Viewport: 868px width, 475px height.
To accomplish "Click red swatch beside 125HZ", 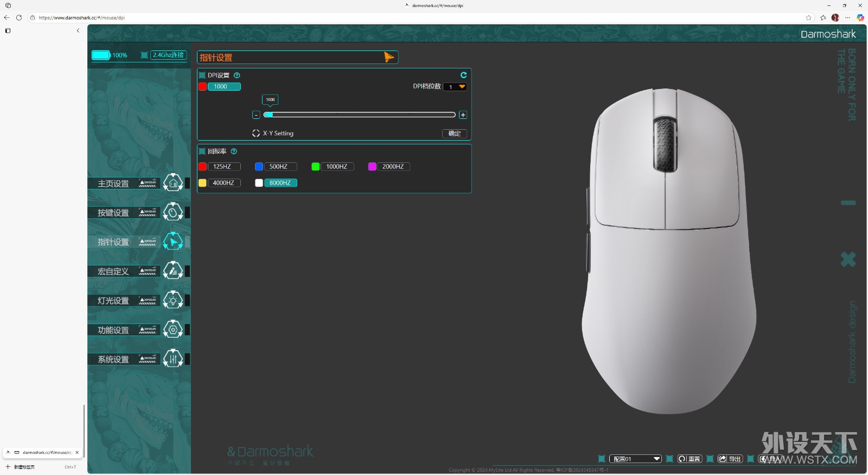I will click(x=202, y=167).
